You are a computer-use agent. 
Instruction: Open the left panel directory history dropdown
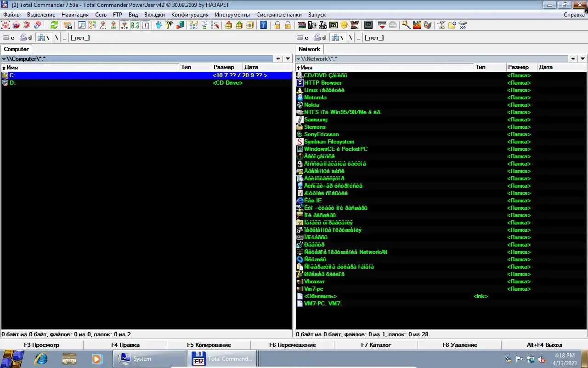[x=288, y=58]
